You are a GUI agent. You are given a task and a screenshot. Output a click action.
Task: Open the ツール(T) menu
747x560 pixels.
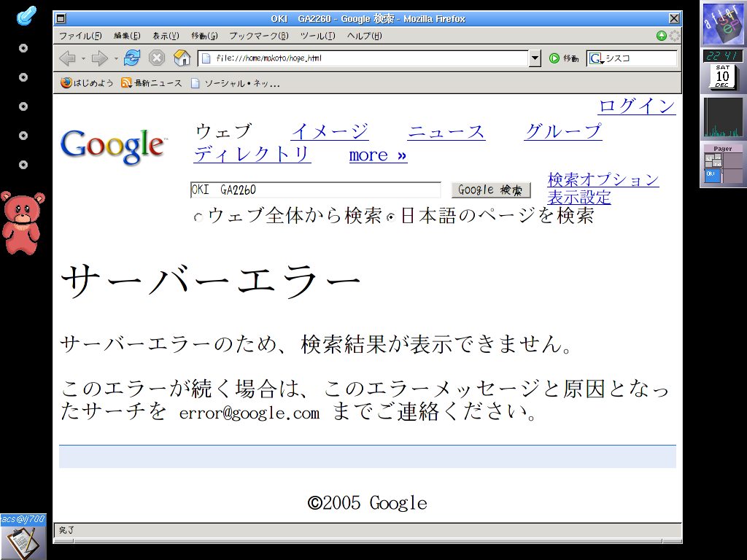[318, 36]
